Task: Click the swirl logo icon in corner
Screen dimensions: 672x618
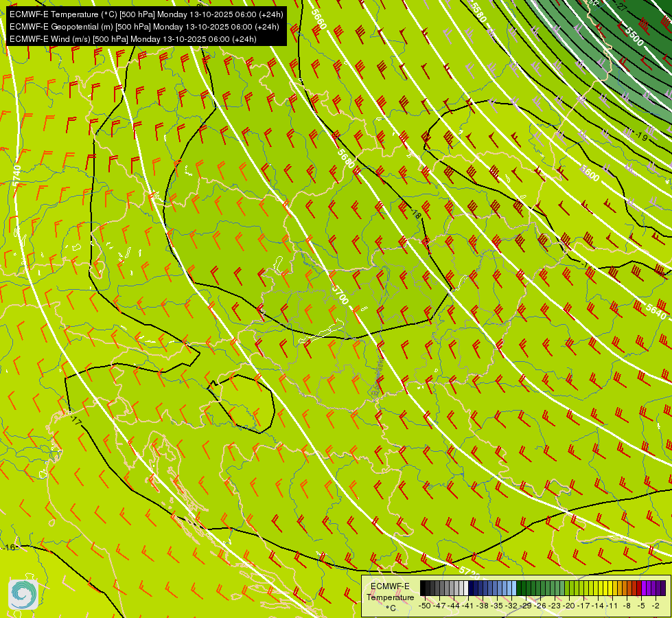Action: click(x=23, y=595)
